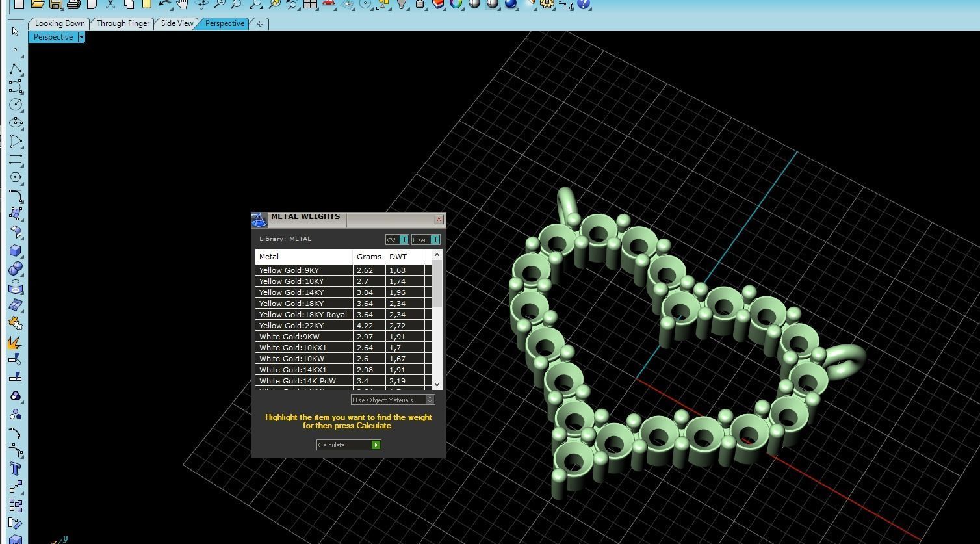Click the Metal Weights scale icon
The height and width of the screenshot is (544, 980).
[x=259, y=220]
